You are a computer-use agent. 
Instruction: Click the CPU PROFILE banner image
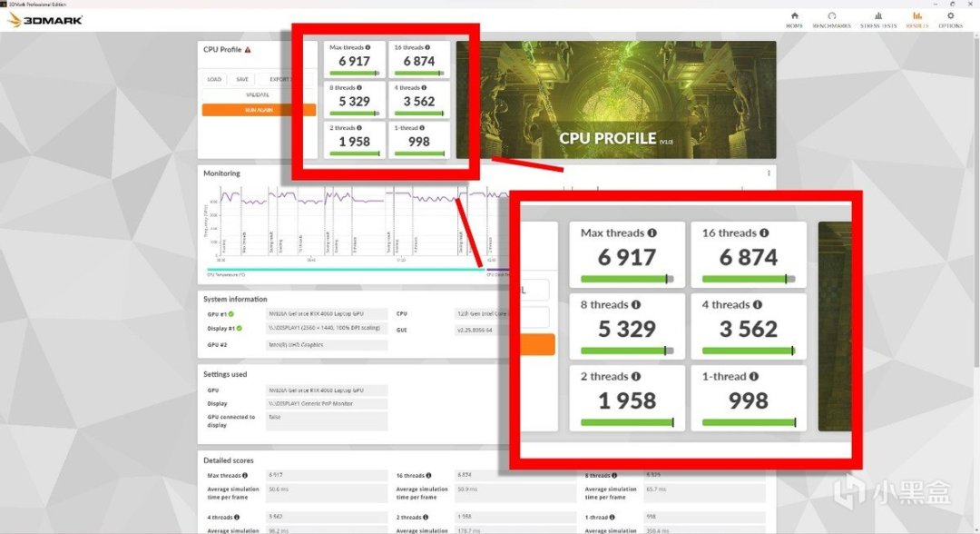click(615, 99)
